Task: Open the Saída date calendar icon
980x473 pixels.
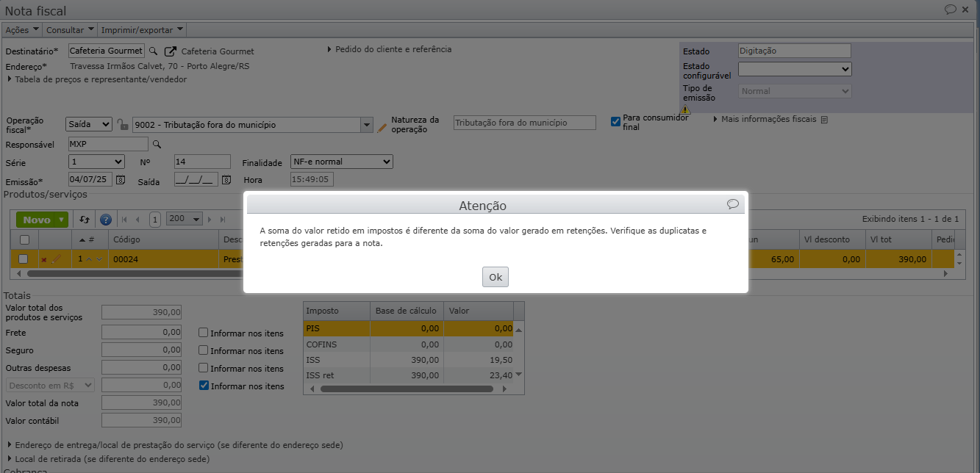Action: point(226,180)
